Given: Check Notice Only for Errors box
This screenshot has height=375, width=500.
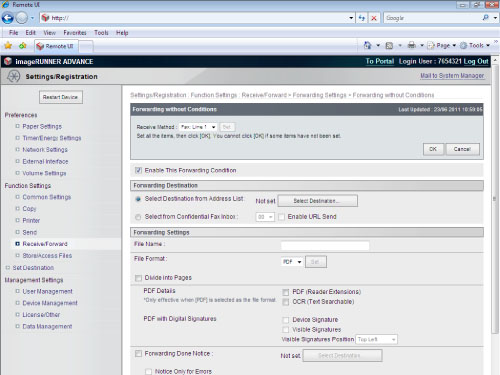Looking at the screenshot, I should click(148, 371).
